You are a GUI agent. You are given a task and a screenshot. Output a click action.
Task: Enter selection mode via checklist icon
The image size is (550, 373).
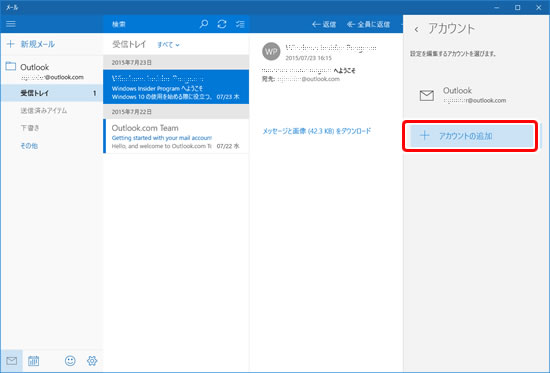tap(240, 24)
